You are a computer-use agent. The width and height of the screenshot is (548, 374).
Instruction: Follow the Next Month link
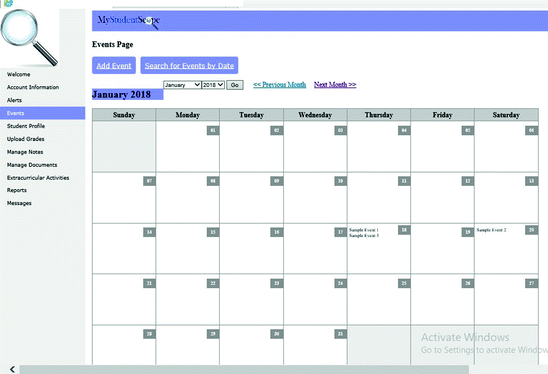[x=335, y=85]
